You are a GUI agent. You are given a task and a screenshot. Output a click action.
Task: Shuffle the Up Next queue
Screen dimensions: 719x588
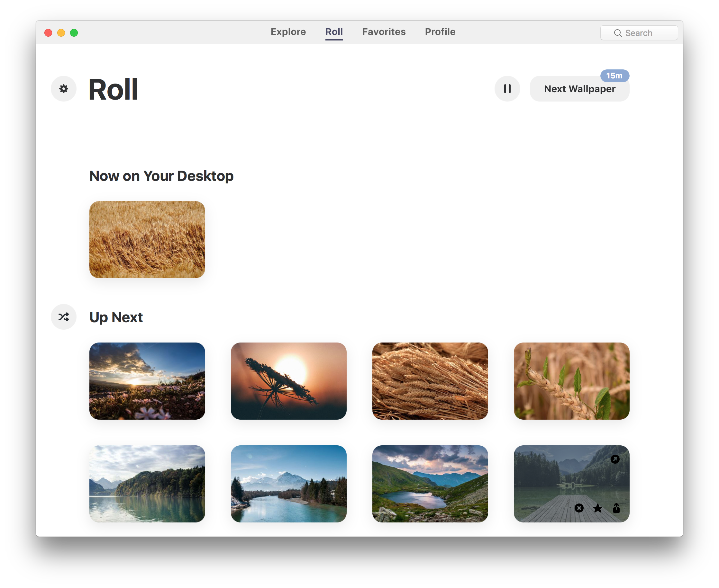click(x=63, y=317)
